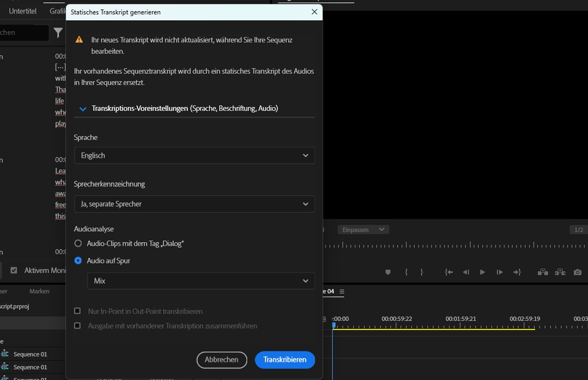Click the Export Frame camera icon
Image resolution: width=588 pixels, height=380 pixels.
coord(577,272)
